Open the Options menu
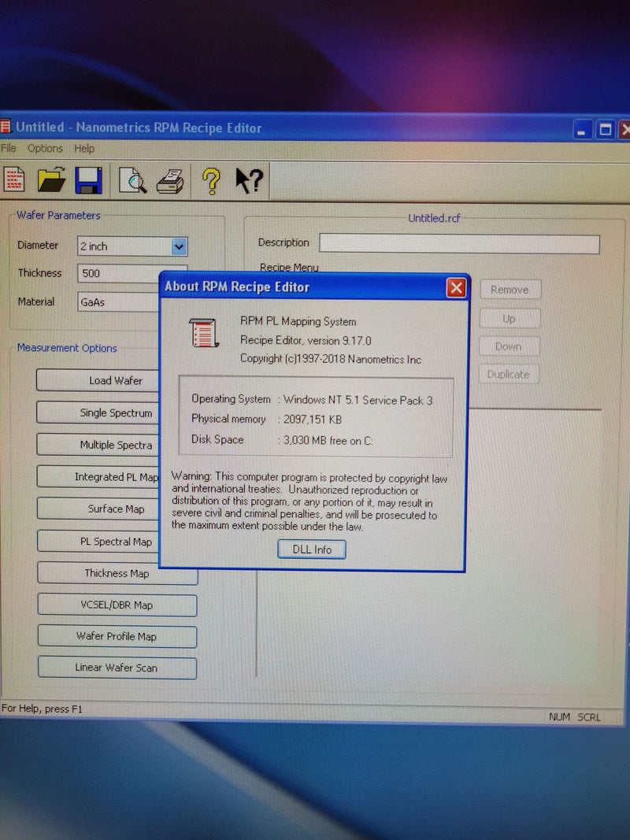The height and width of the screenshot is (840, 630). [x=45, y=148]
